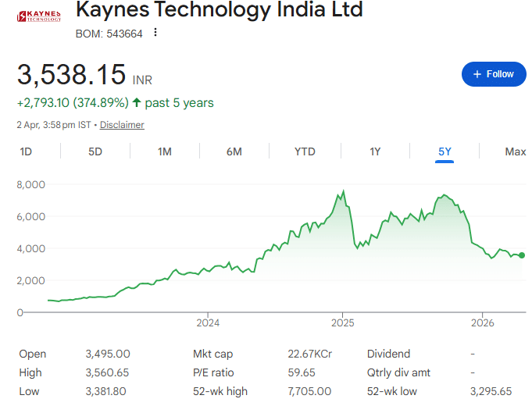532x406 pixels.
Task: Switch chart to Max range
Action: 515,151
